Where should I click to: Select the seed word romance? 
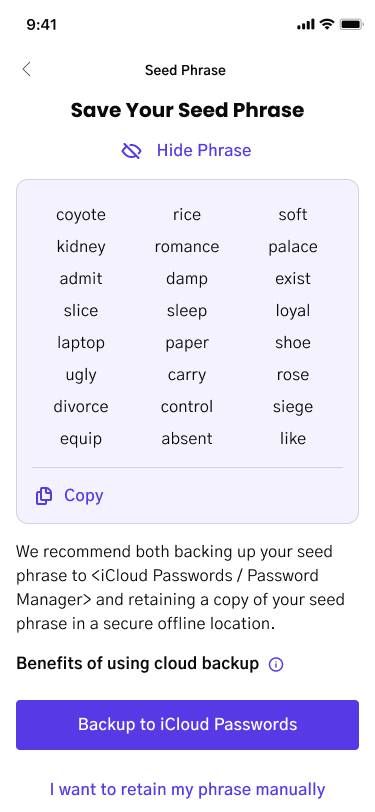[x=187, y=247]
